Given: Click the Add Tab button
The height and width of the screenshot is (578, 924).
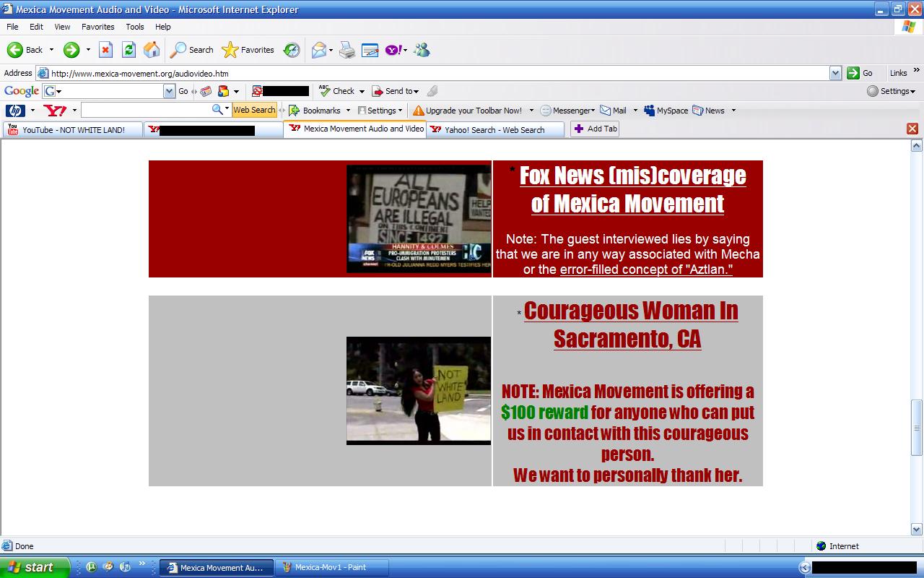Looking at the screenshot, I should (595, 129).
